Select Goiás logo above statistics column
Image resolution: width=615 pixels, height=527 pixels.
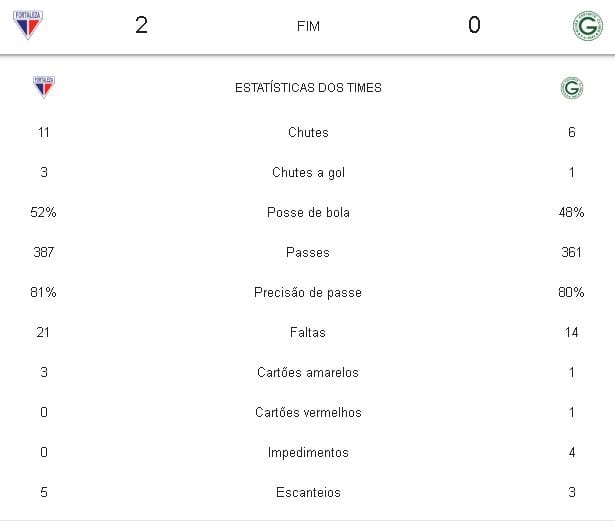571,88
